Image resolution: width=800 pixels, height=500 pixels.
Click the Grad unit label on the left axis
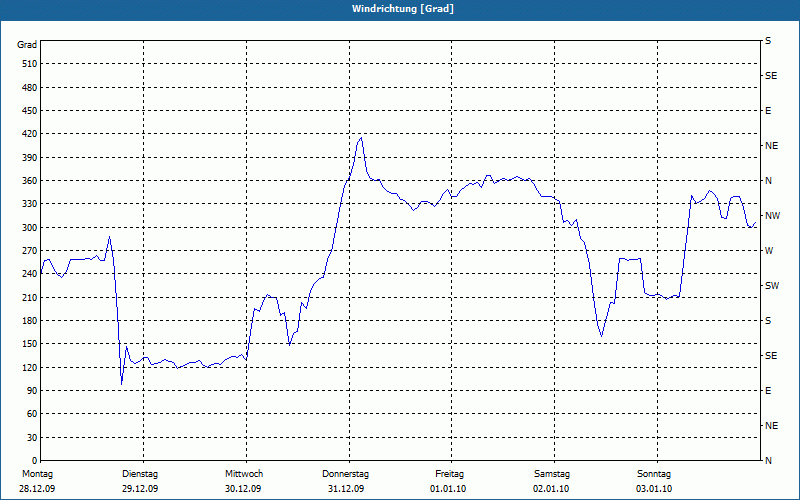pos(27,45)
